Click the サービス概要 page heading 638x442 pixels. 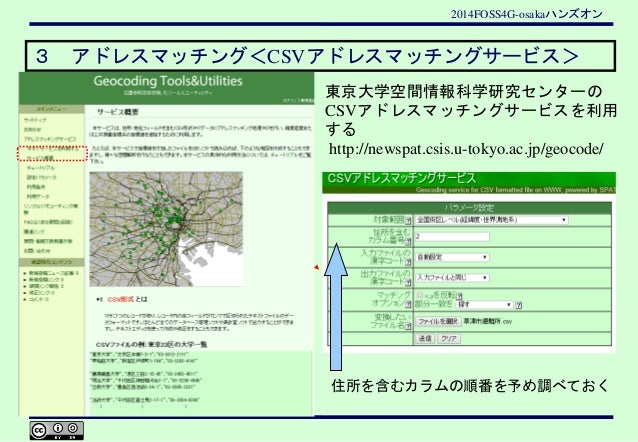coord(118,112)
